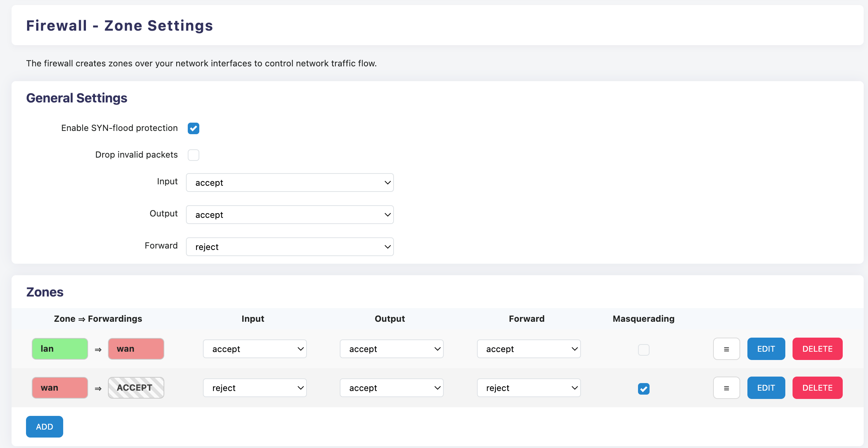
Task: Enable Drop invalid packets checkbox
Action: pyautogui.click(x=194, y=155)
